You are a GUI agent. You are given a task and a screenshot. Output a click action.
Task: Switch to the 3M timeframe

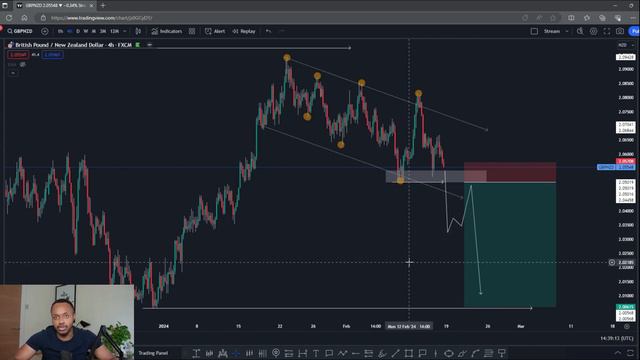click(x=103, y=31)
